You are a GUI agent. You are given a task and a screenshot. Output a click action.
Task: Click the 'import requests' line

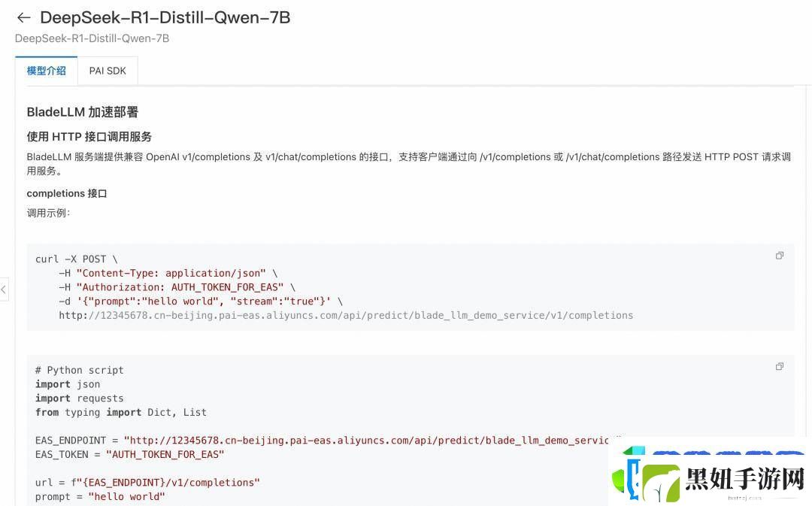[79, 398]
